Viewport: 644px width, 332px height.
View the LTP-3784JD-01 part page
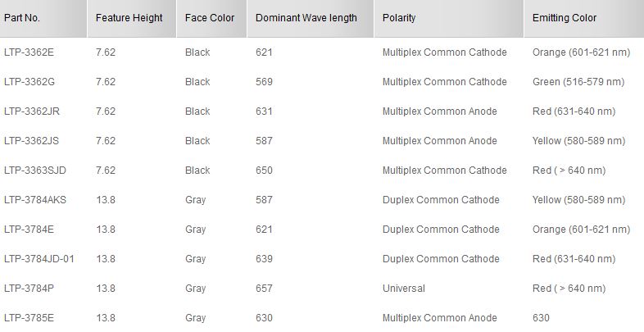[39, 259]
